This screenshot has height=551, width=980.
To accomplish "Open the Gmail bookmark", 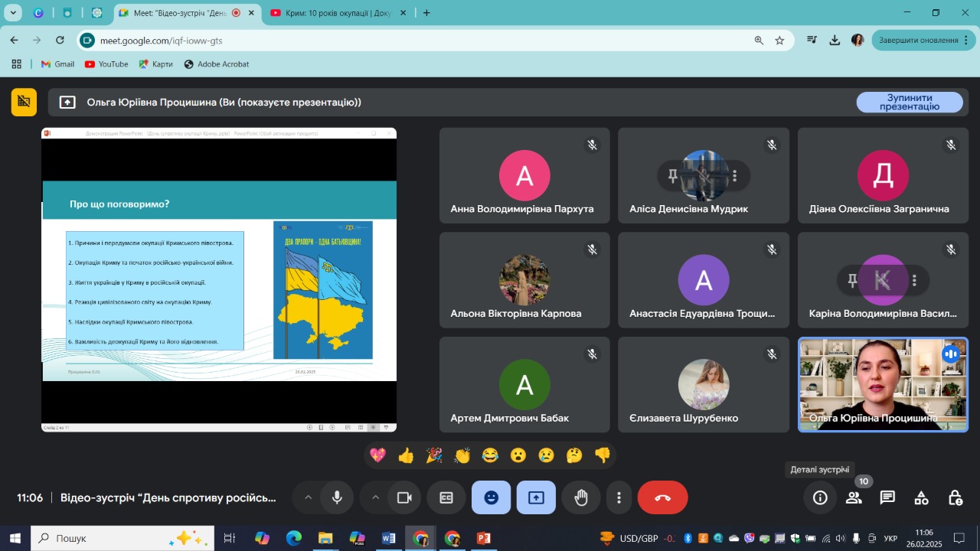I will [x=57, y=64].
